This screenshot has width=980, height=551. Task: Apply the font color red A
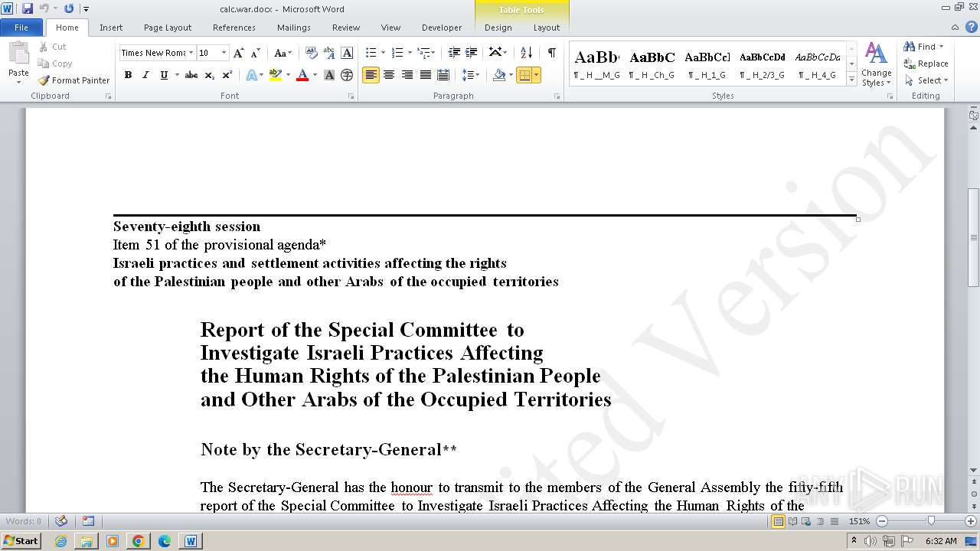302,75
